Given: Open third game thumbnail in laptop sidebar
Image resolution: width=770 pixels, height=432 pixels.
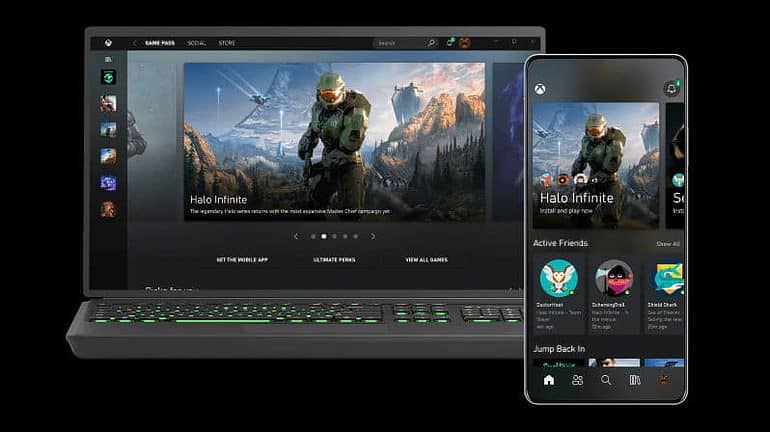Looking at the screenshot, I should (x=108, y=130).
